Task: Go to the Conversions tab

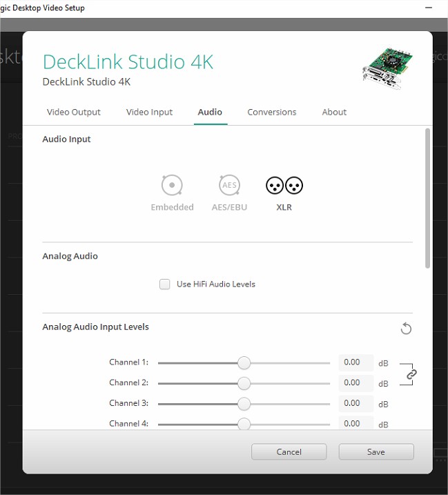Action: point(272,112)
